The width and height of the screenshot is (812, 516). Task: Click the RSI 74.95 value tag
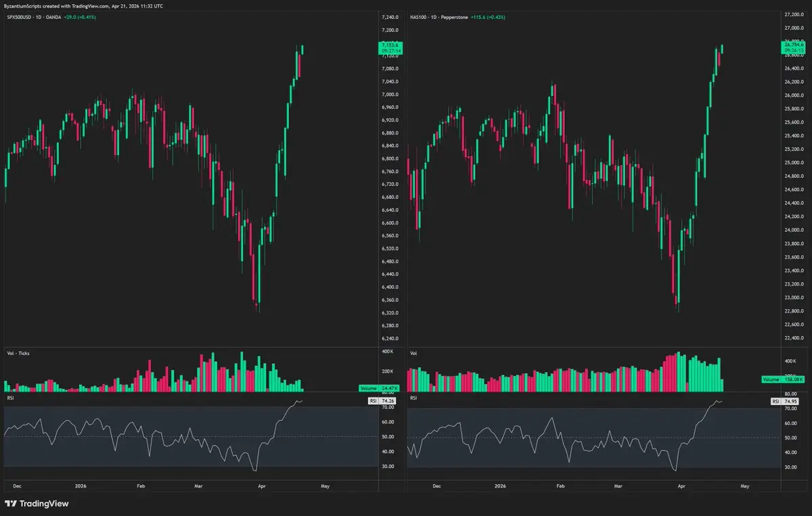(786, 401)
